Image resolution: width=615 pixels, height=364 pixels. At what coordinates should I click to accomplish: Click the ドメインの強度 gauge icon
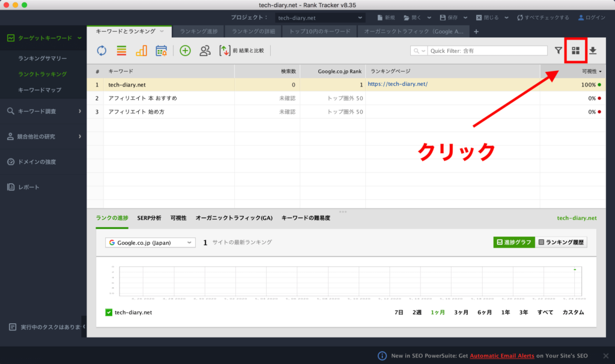coord(11,162)
